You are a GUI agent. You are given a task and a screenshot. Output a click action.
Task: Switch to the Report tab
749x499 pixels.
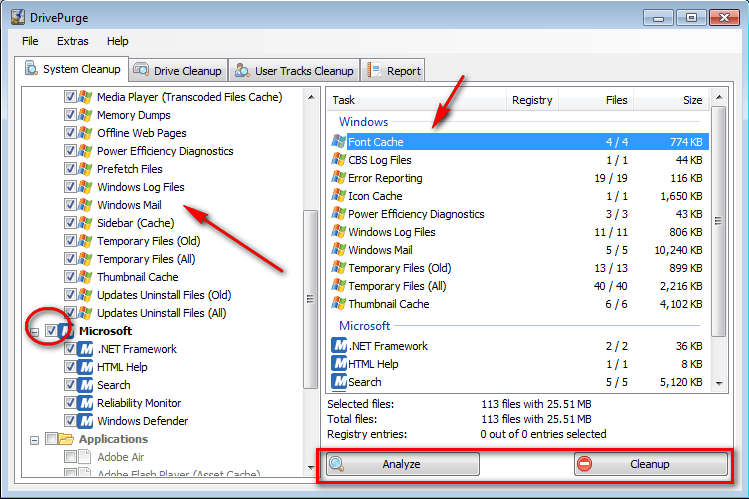tap(393, 71)
